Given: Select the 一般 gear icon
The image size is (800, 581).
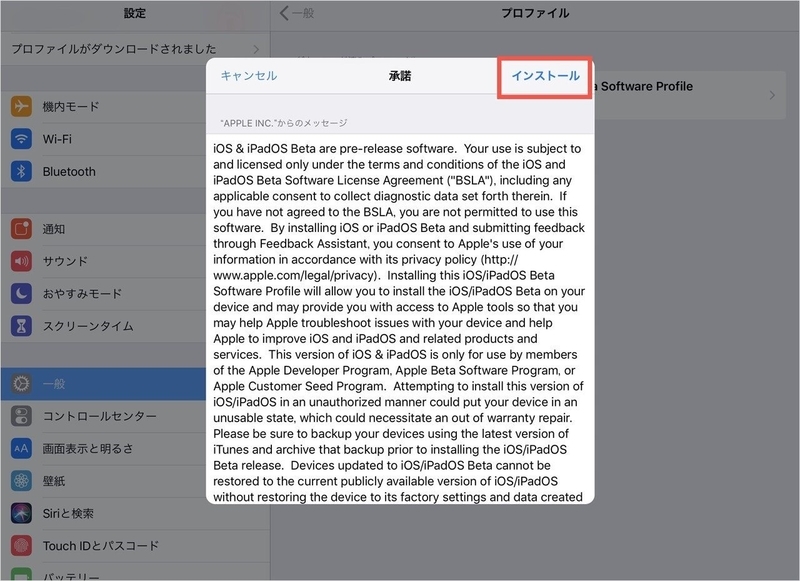Looking at the screenshot, I should point(21,384).
